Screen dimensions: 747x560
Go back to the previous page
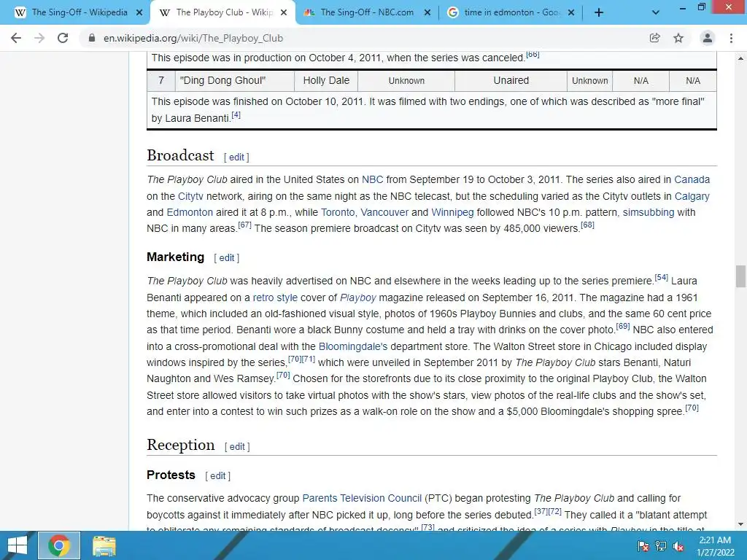click(x=16, y=38)
